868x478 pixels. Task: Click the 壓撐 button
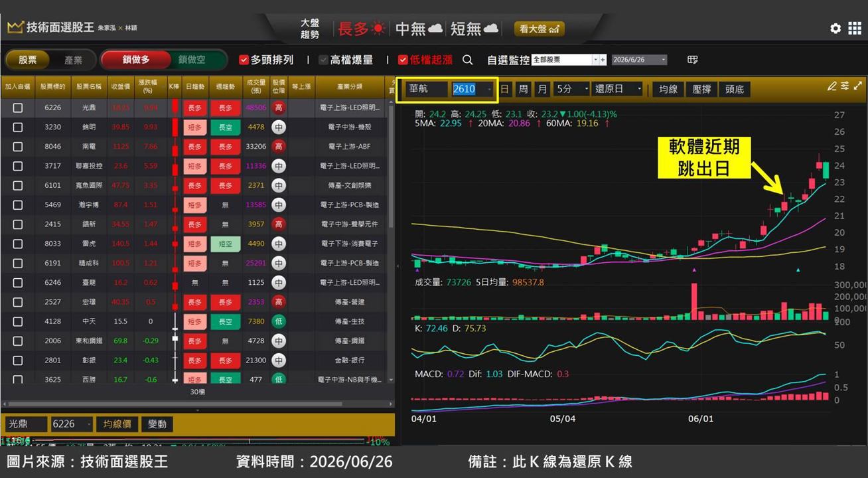[701, 89]
